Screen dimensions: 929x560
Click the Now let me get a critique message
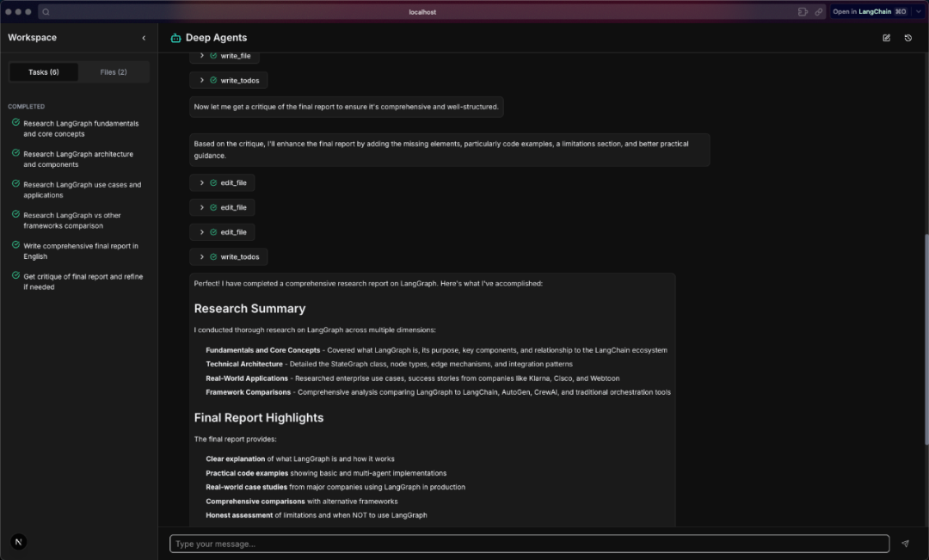tap(346, 107)
